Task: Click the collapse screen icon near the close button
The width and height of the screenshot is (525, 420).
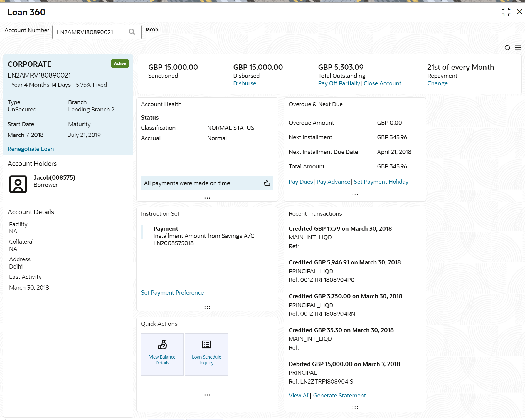Action: (x=506, y=12)
